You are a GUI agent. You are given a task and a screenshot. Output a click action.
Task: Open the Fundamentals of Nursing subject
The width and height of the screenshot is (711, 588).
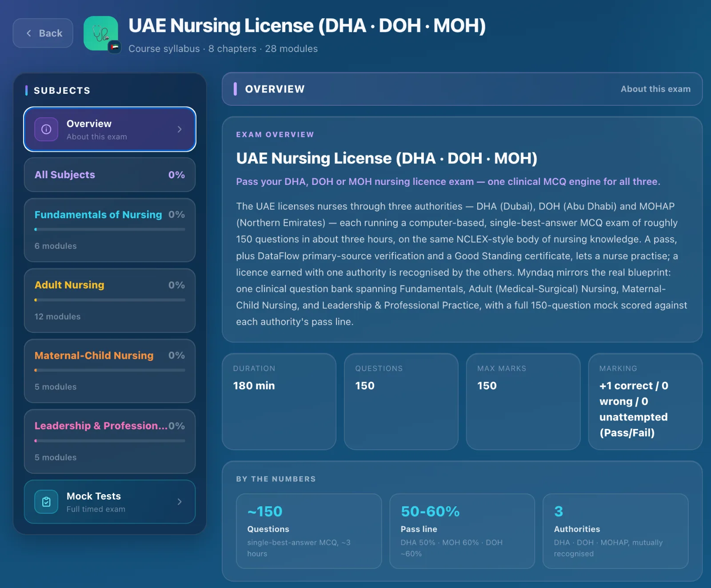point(110,230)
